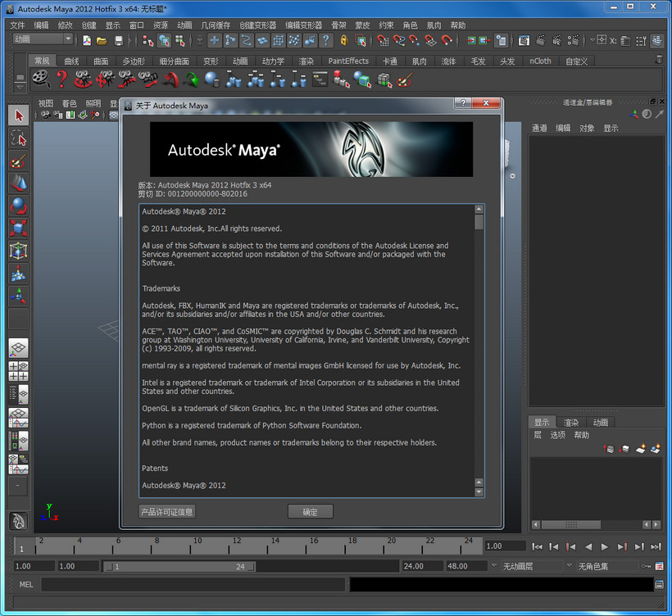Screen dimensions: 672x616
Task: Open the 文件 menu
Action: 17,25
